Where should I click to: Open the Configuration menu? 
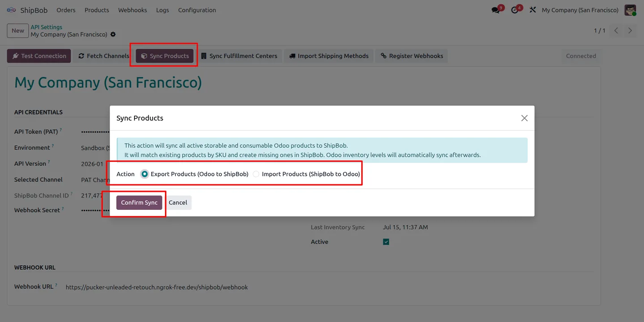tap(197, 10)
